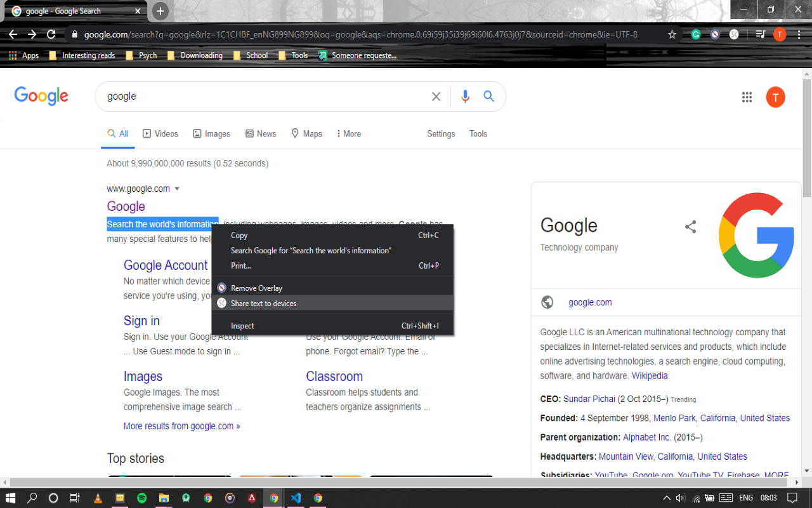Open the Google result title link
Image resolution: width=812 pixels, height=508 pixels.
126,206
